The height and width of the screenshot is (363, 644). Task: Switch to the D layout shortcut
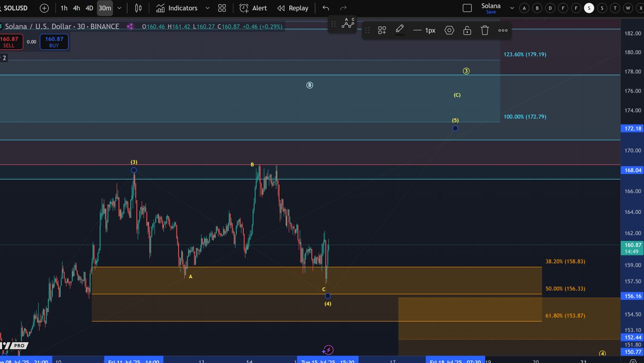click(550, 8)
